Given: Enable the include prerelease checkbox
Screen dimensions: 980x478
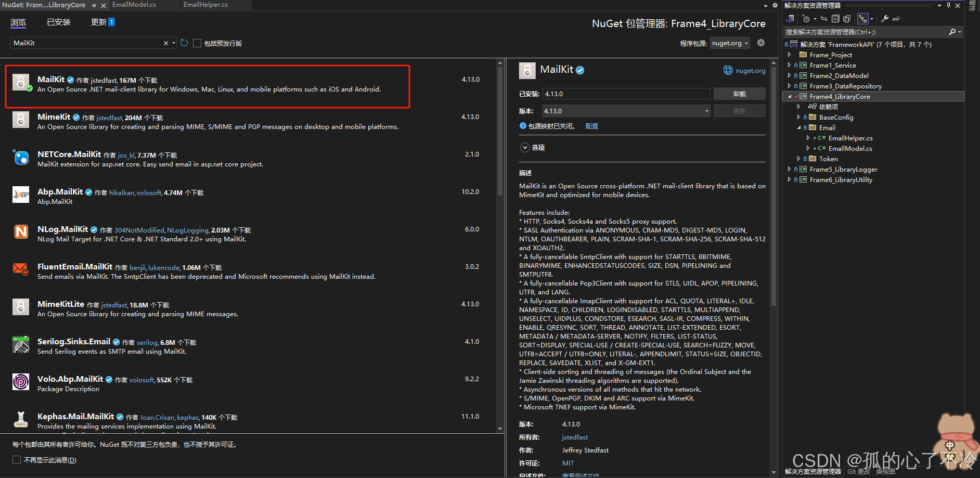Looking at the screenshot, I should 197,43.
